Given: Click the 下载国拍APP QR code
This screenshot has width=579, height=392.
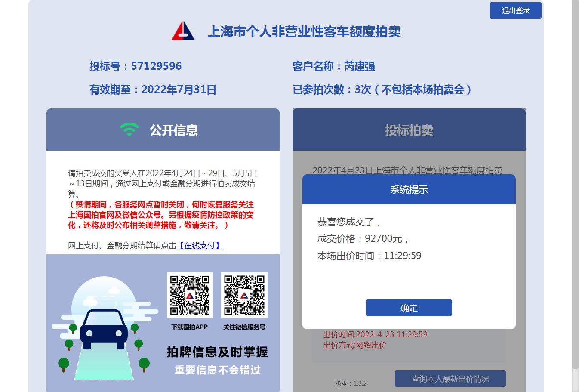Looking at the screenshot, I should (x=190, y=295).
